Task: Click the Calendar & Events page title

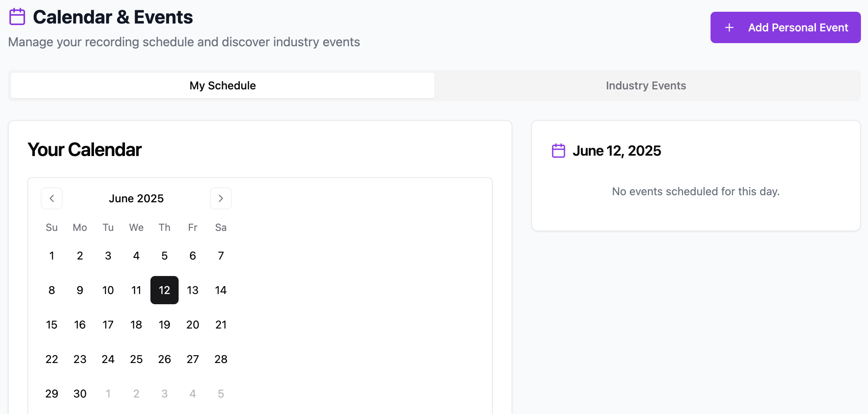Action: click(113, 17)
